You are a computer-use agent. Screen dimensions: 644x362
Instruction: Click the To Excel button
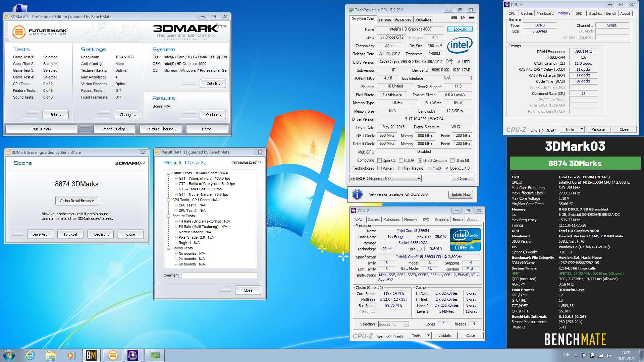pyautogui.click(x=70, y=234)
